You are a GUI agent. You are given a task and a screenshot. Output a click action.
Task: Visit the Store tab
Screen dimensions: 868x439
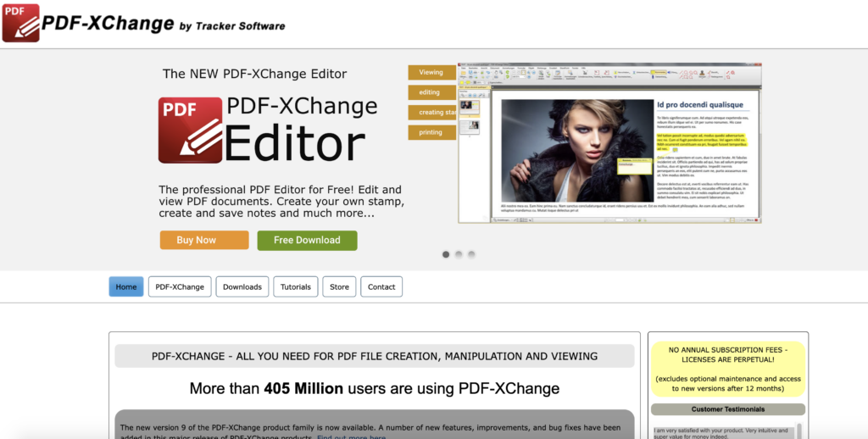[339, 286]
